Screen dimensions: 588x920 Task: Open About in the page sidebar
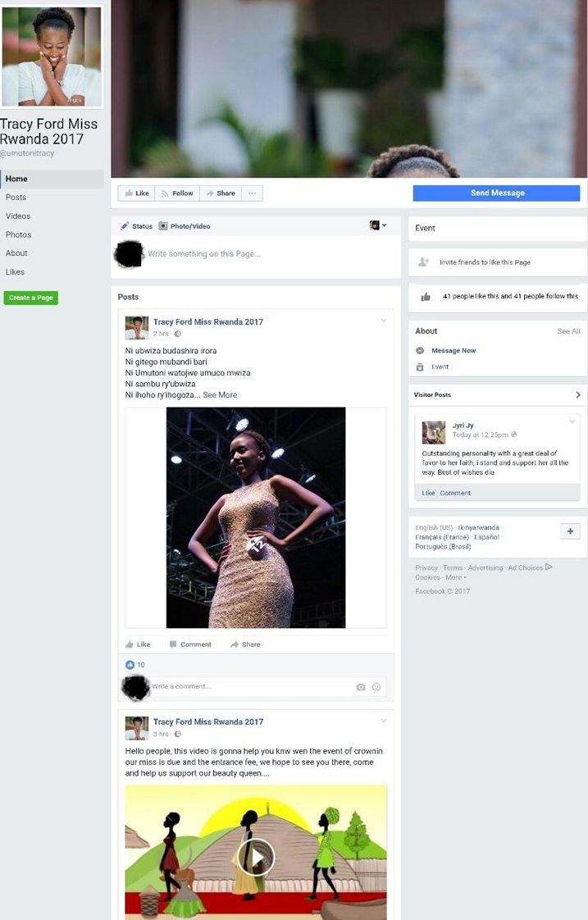[x=16, y=253]
